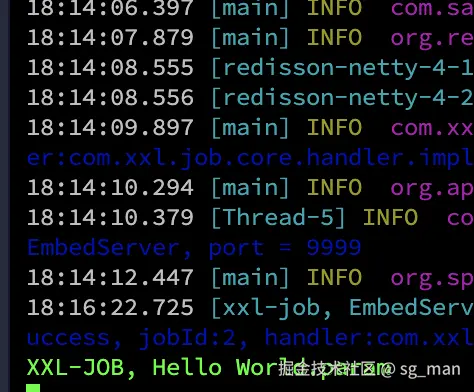The height and width of the screenshot is (392, 474).
Task: Click the handler:com.xxl text
Action: 369,337
